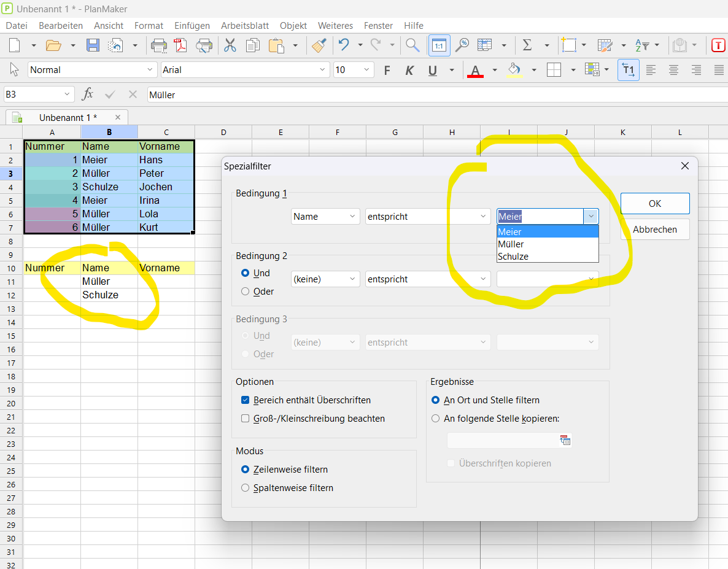Viewport: 728px width, 569px height.
Task: Click the Copy icon
Action: [252, 45]
